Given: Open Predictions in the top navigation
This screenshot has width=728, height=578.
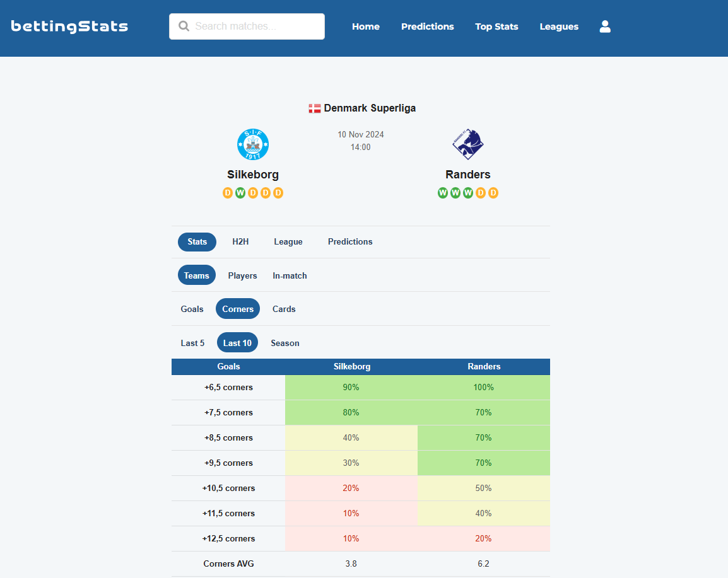Looking at the screenshot, I should pos(428,26).
